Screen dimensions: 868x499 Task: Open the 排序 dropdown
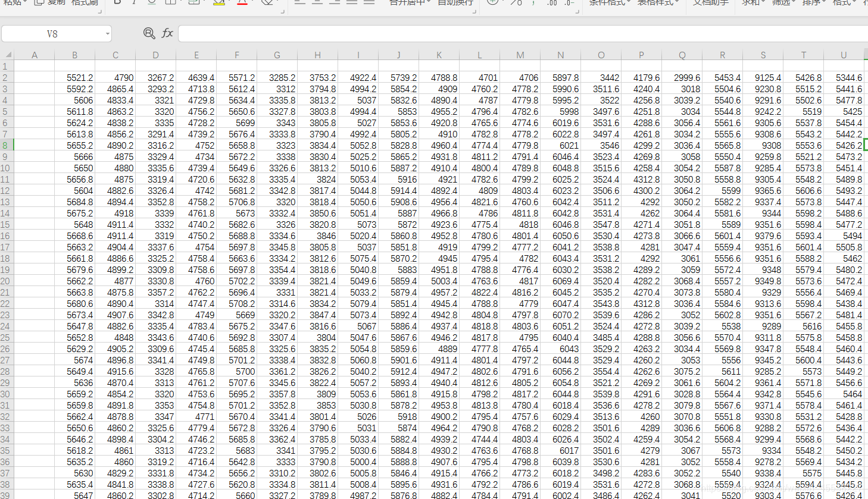[x=813, y=3]
